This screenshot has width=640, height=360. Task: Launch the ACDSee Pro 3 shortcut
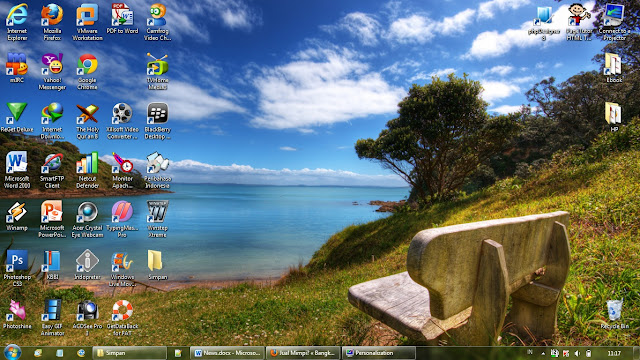point(87,318)
